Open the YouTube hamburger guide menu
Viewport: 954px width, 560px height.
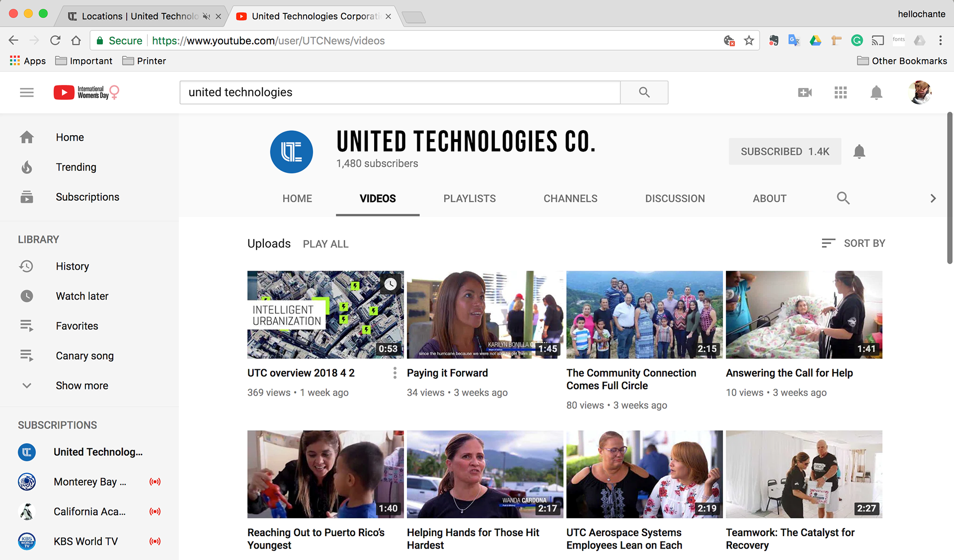(27, 92)
